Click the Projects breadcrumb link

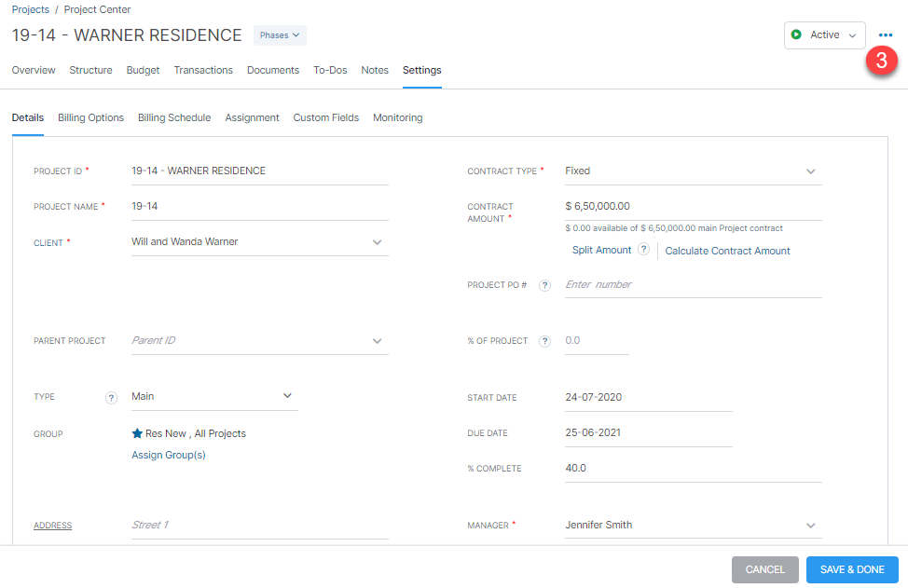[31, 9]
